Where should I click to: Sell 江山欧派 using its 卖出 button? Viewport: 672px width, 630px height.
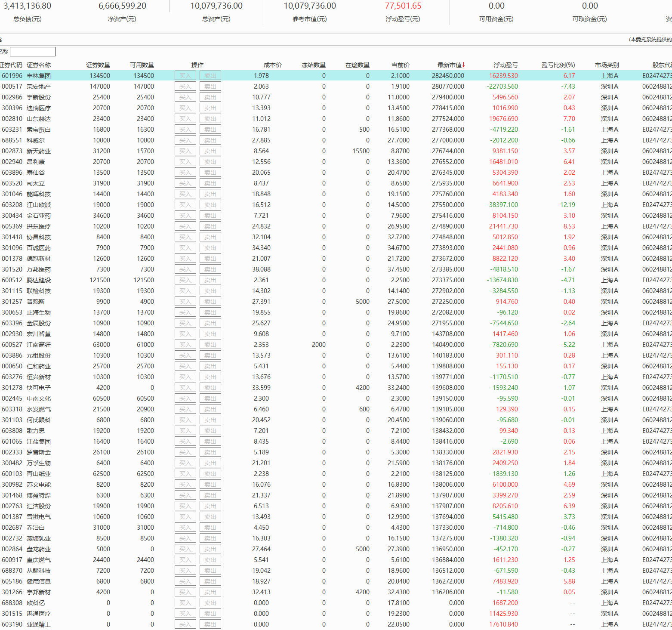coord(210,205)
